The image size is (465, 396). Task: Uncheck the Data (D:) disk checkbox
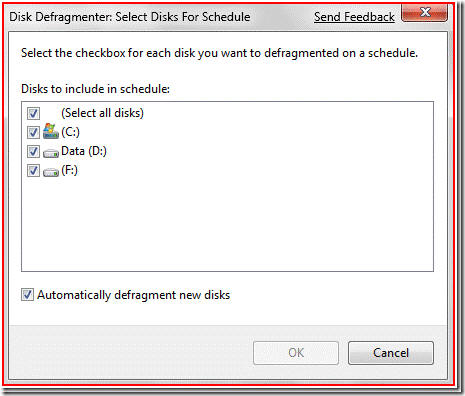[x=33, y=151]
